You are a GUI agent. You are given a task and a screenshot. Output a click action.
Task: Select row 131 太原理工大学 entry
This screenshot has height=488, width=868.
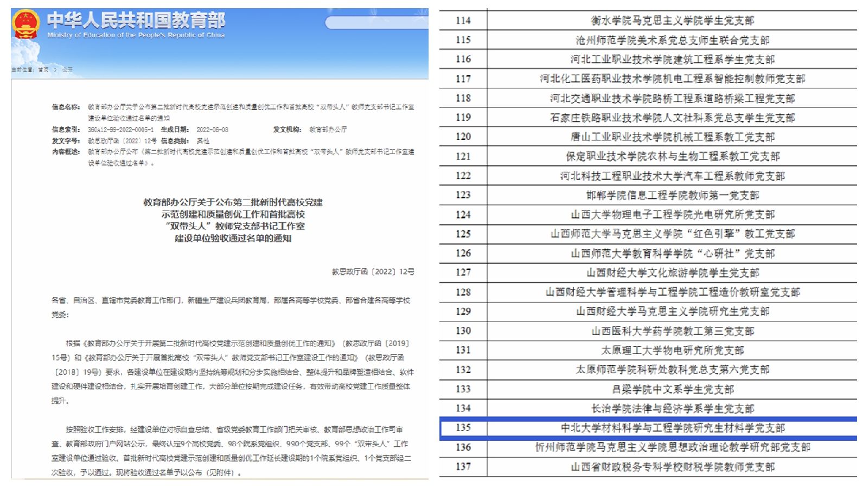(x=672, y=350)
